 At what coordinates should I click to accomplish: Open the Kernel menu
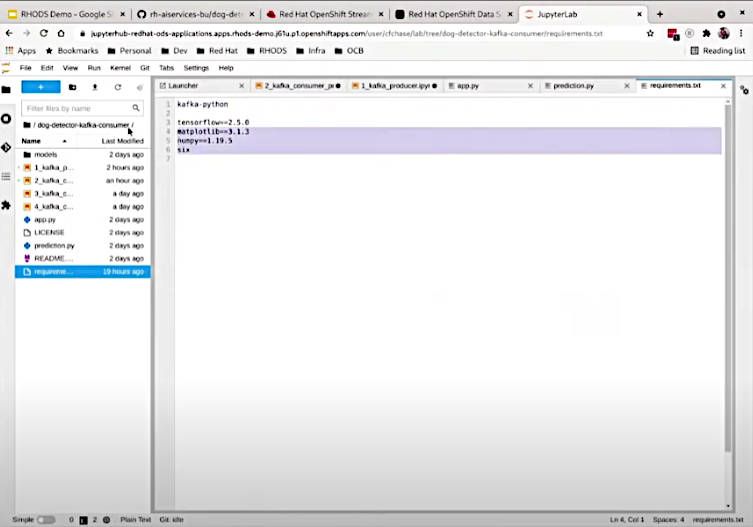coord(120,68)
